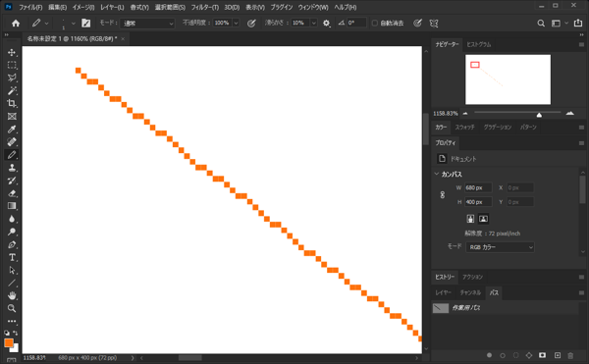Open smoothing options gear icon
Viewport: 589px width, 364px height.
(x=327, y=24)
